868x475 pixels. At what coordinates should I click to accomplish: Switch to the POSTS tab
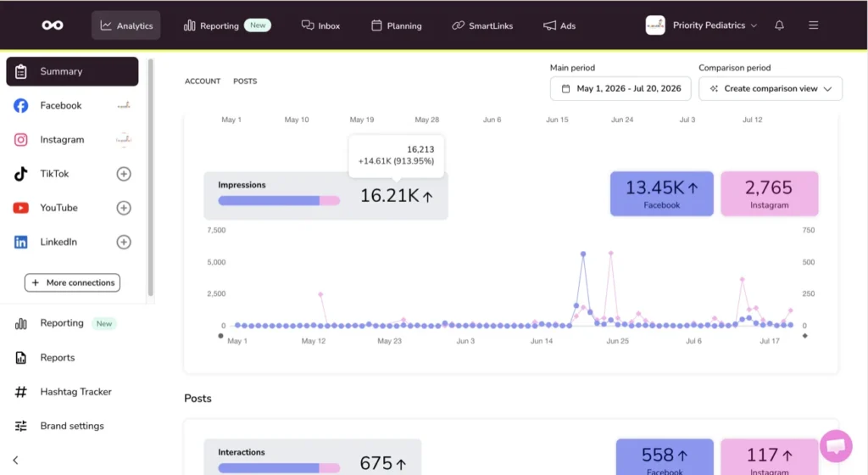click(x=245, y=81)
